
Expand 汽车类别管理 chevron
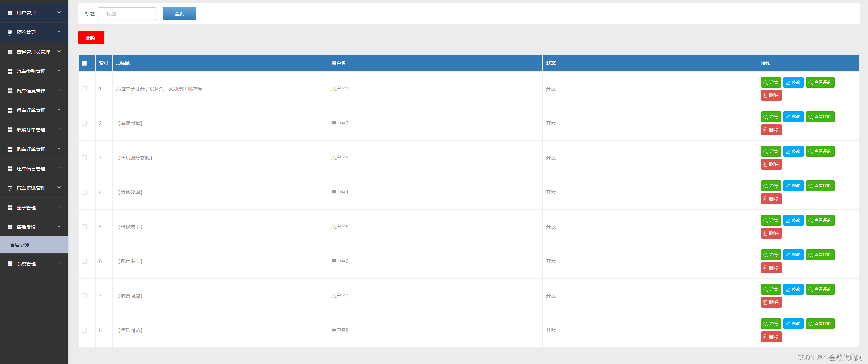click(59, 71)
